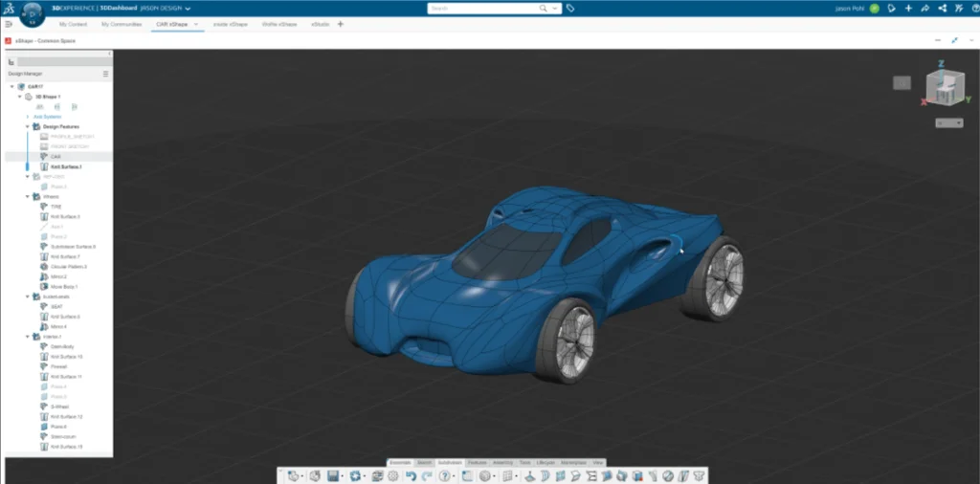980x484 pixels.
Task: Open the JASON DESIGN dashboard dropdown
Action: click(x=188, y=8)
